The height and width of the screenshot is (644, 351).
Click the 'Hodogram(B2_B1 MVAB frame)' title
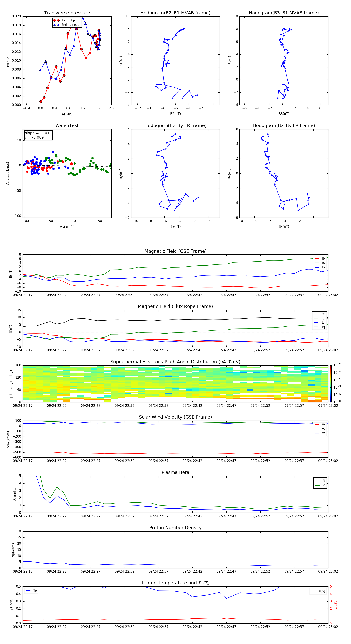(x=175, y=13)
